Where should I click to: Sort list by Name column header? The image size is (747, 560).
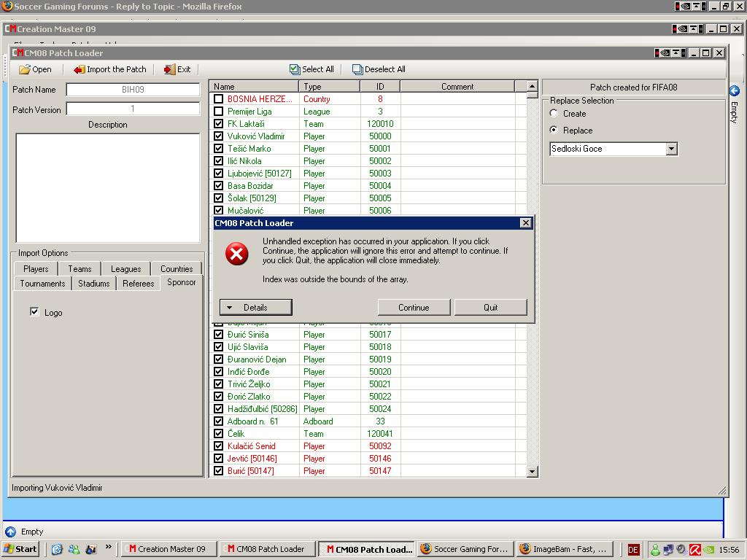[x=254, y=87]
